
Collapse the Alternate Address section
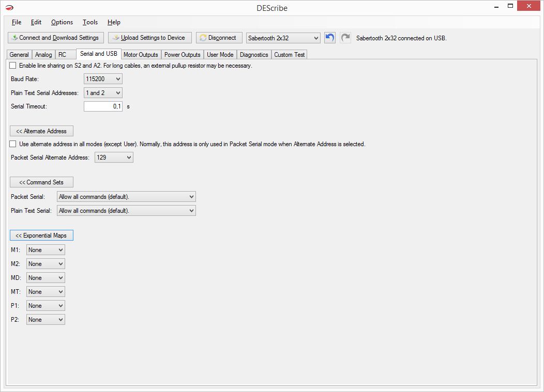(x=42, y=131)
